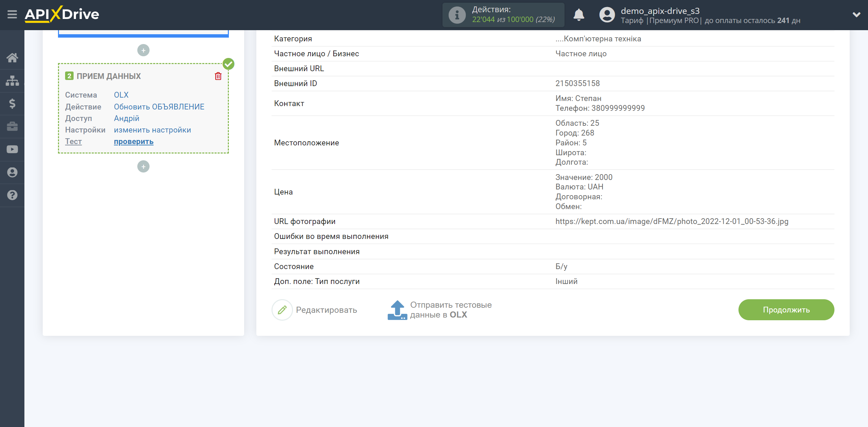Click the Имя: Степан contact value
The width and height of the screenshot is (868, 427).
(578, 98)
